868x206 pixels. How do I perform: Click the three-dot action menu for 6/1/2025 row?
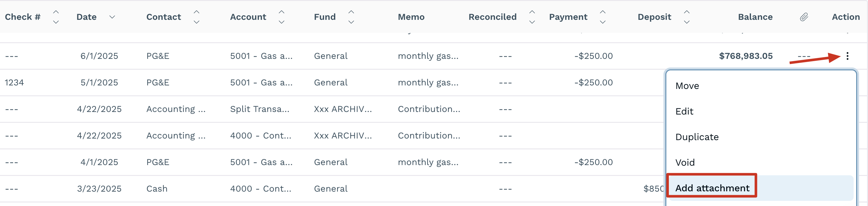tap(847, 56)
